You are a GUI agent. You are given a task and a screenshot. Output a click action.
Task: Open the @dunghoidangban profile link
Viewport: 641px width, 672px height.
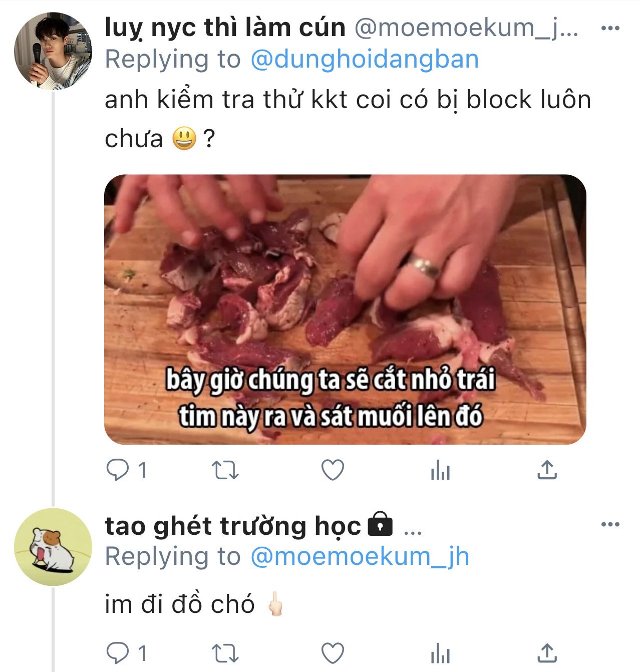(365, 60)
